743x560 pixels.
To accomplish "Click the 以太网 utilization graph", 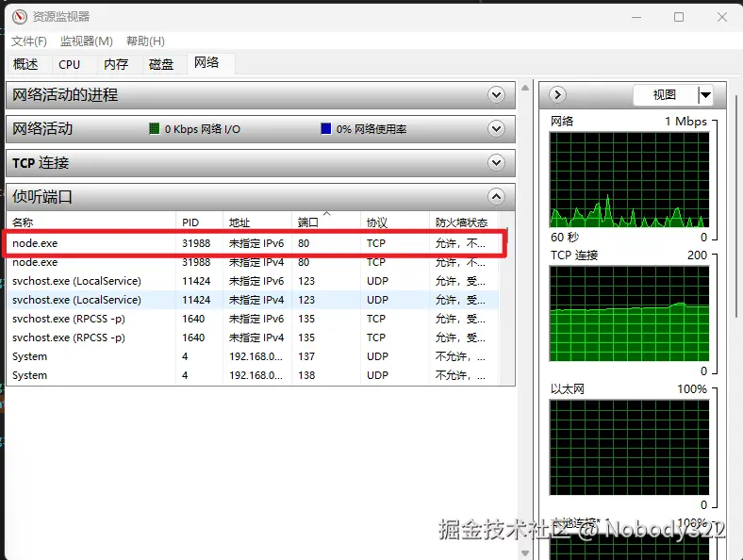I will pyautogui.click(x=629, y=448).
